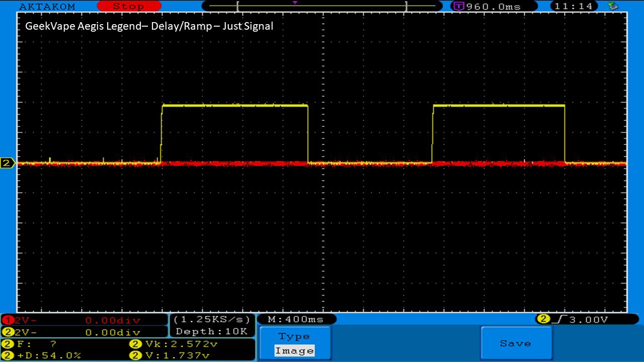Click the waveform memory position bar
Image resolution: width=644 pixels, height=362 pixels.
click(321, 7)
